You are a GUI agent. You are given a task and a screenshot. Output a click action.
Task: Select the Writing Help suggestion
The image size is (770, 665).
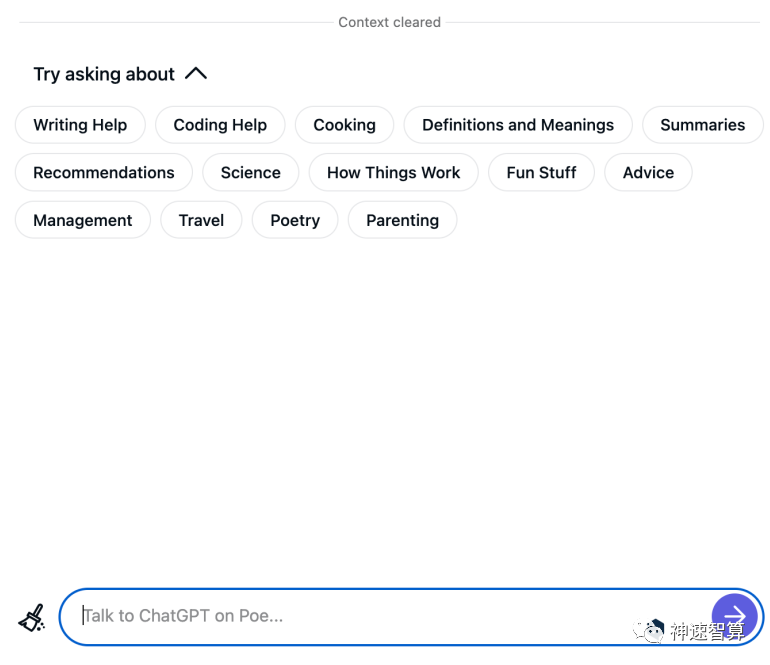[80, 125]
